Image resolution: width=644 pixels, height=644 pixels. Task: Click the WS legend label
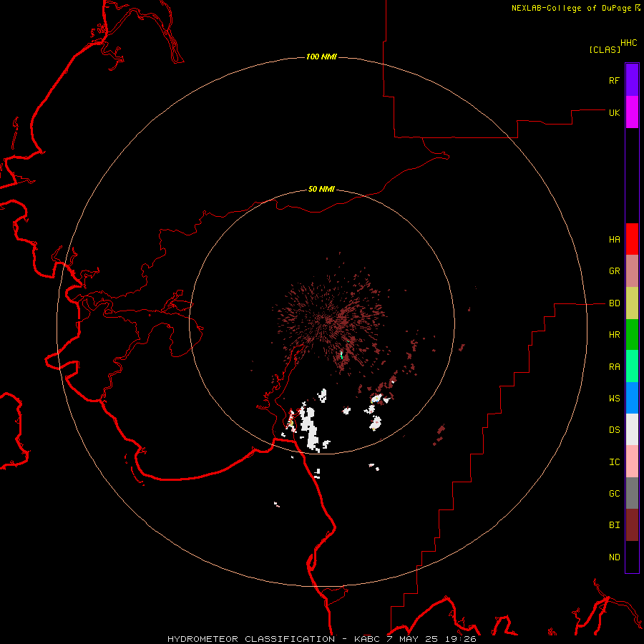614,399
